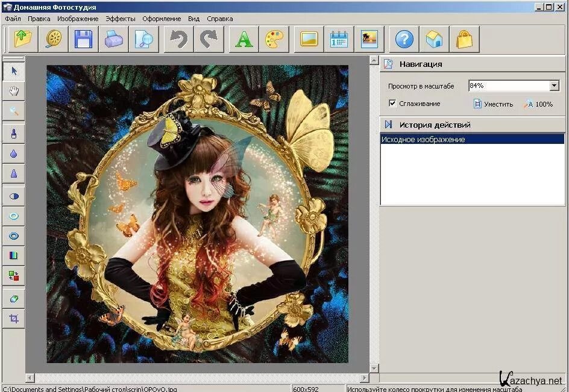The image size is (569, 392).
Task: Select the paint brush tool
Action: [x=14, y=134]
